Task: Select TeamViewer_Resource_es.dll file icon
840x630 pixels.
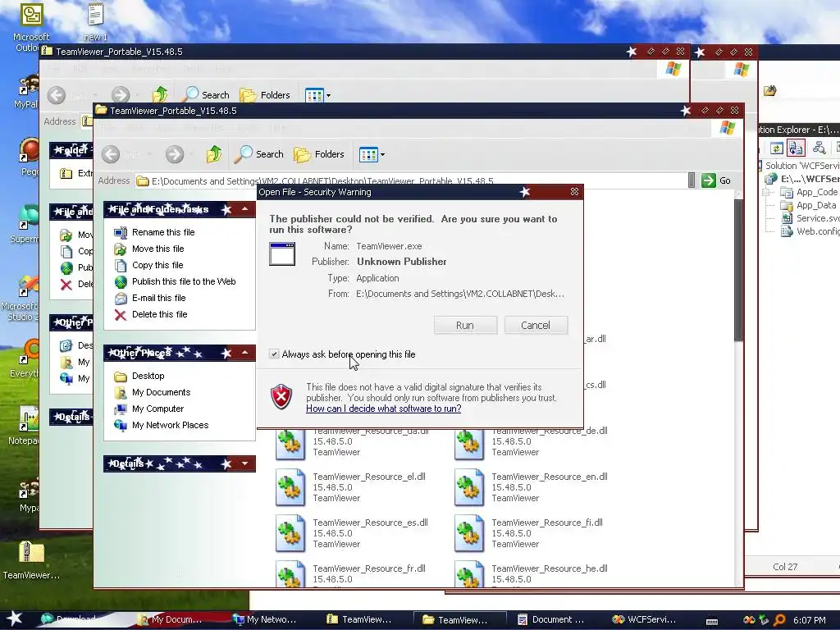Action: (290, 533)
